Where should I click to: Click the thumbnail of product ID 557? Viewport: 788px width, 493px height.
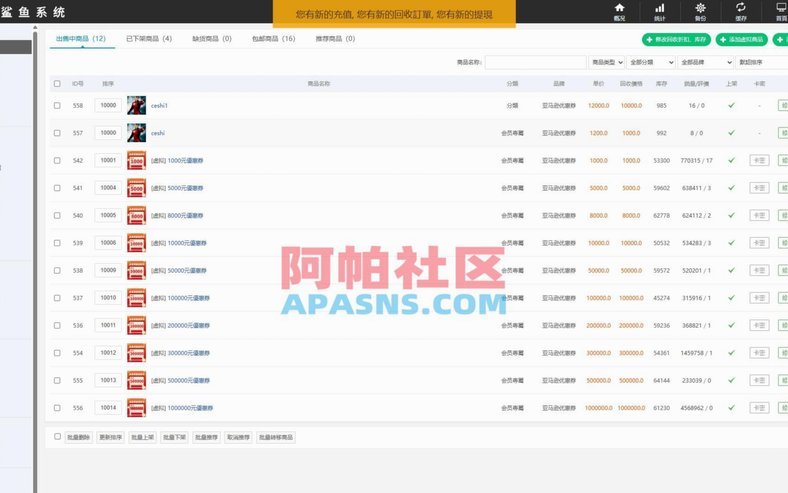(136, 133)
